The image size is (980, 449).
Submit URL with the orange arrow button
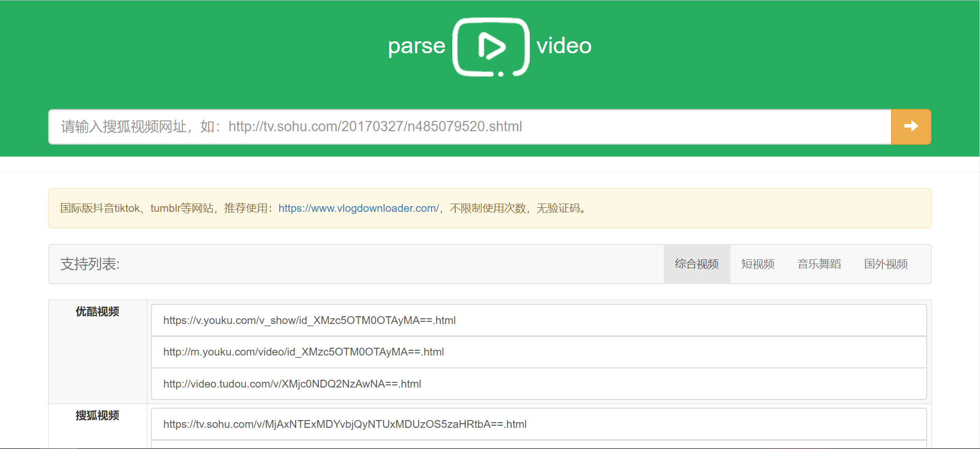[911, 127]
